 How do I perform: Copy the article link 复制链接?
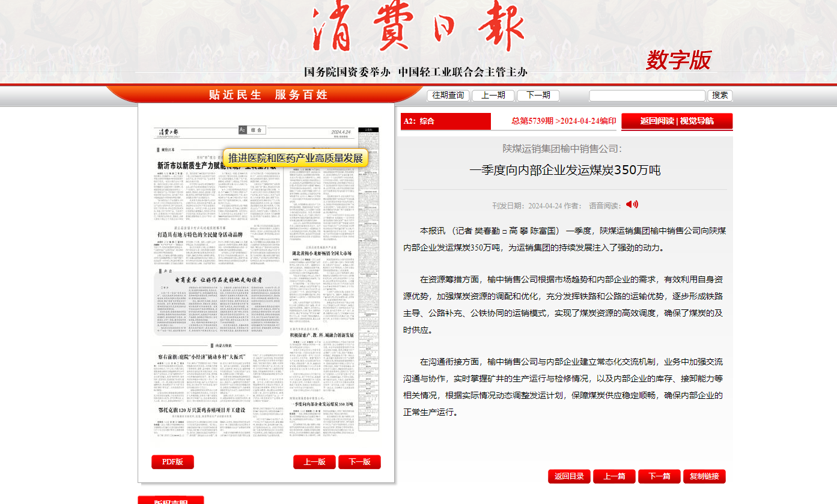pos(704,476)
